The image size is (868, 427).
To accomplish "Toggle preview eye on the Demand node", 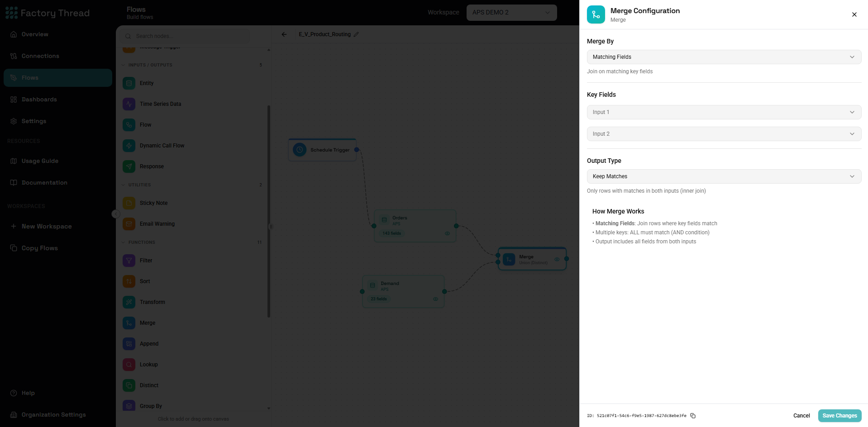I will (x=435, y=299).
